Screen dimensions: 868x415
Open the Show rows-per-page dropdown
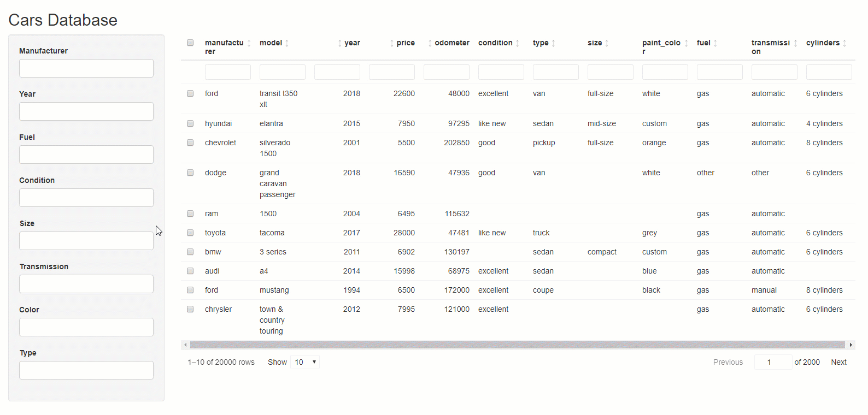tap(305, 362)
